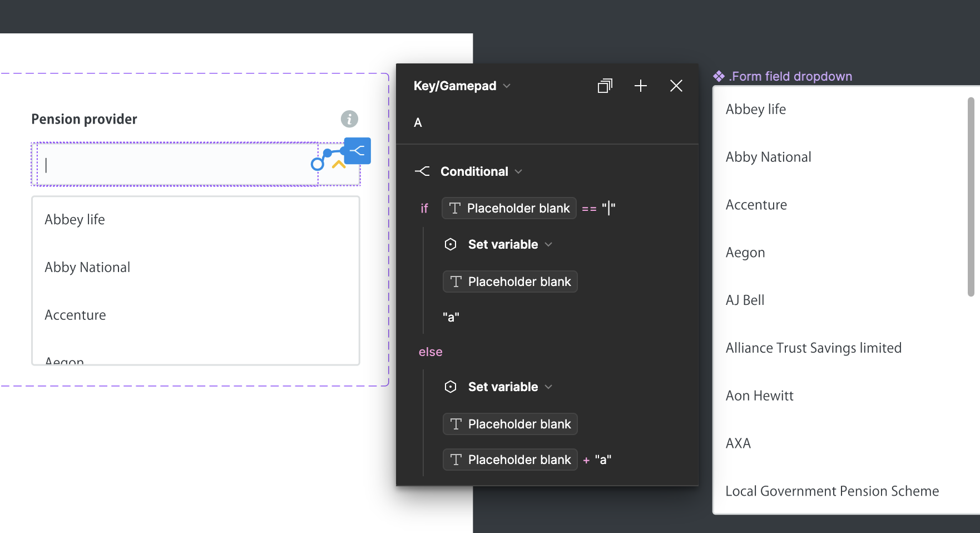Image resolution: width=980 pixels, height=533 pixels.
Task: Close the Key/Gamepad interaction panel
Action: click(676, 86)
